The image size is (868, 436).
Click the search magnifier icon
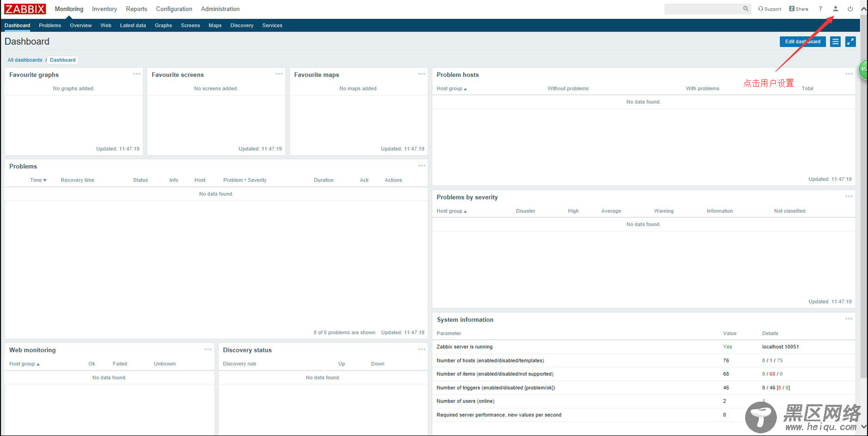coord(746,9)
